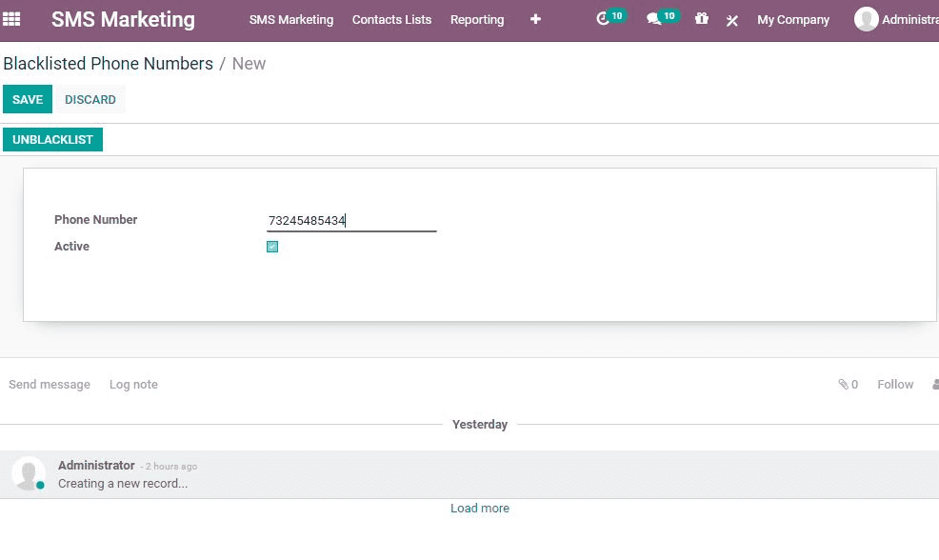Open activities clock icon
Viewport: 939px width, 560px height.
click(603, 19)
